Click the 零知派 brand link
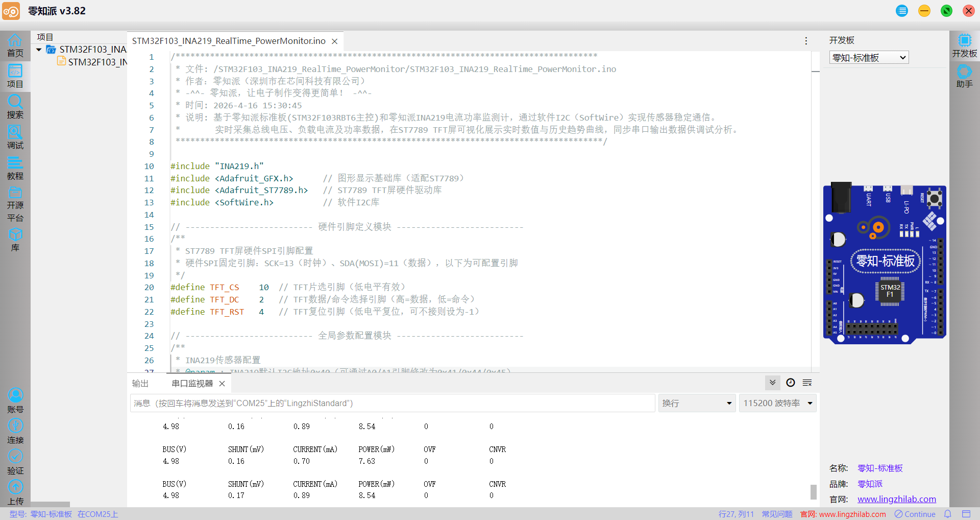 click(x=870, y=484)
